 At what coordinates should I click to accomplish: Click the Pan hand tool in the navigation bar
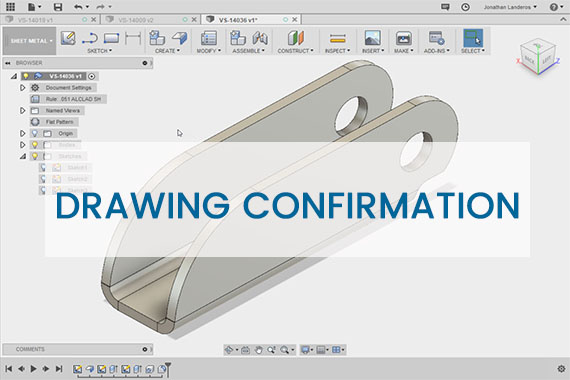coord(258,350)
